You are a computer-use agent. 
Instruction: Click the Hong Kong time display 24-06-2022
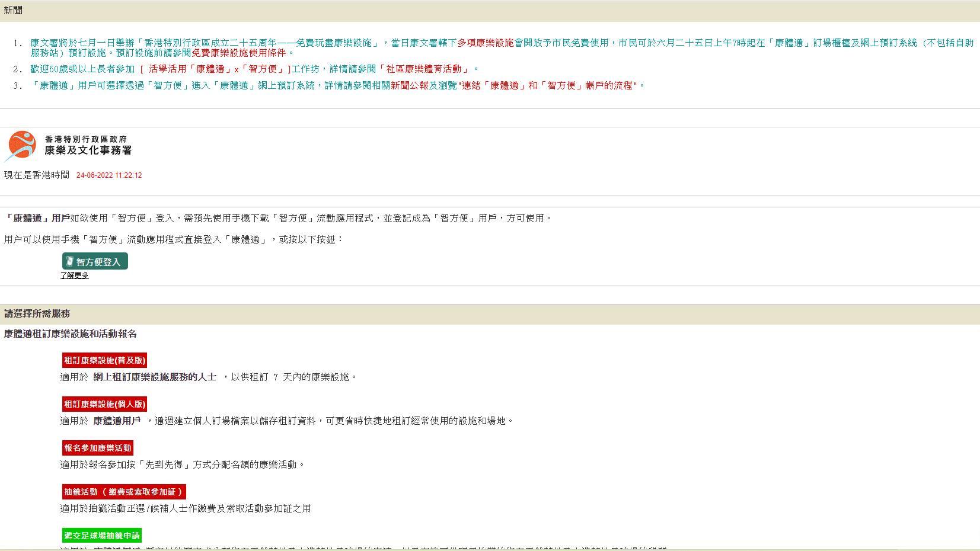click(109, 175)
